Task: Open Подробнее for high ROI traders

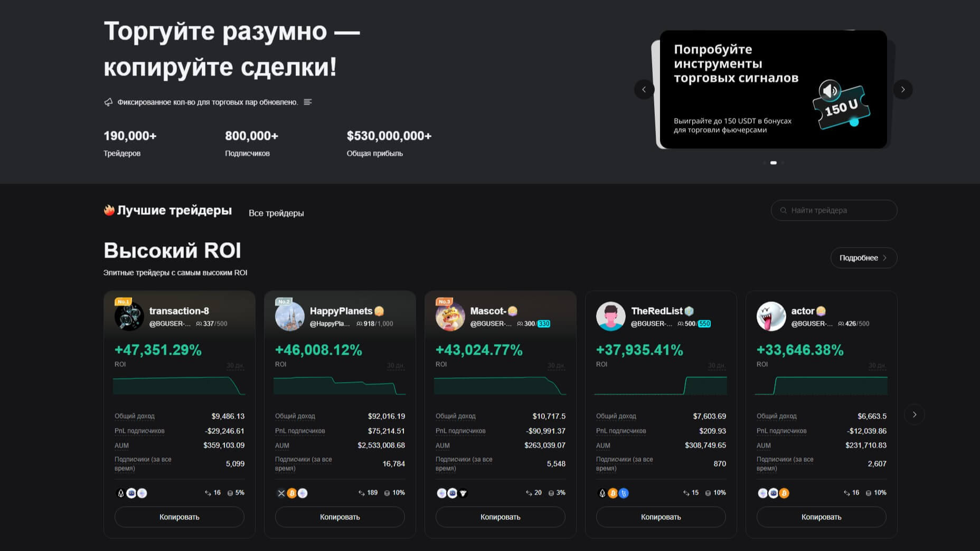Action: pos(863,258)
